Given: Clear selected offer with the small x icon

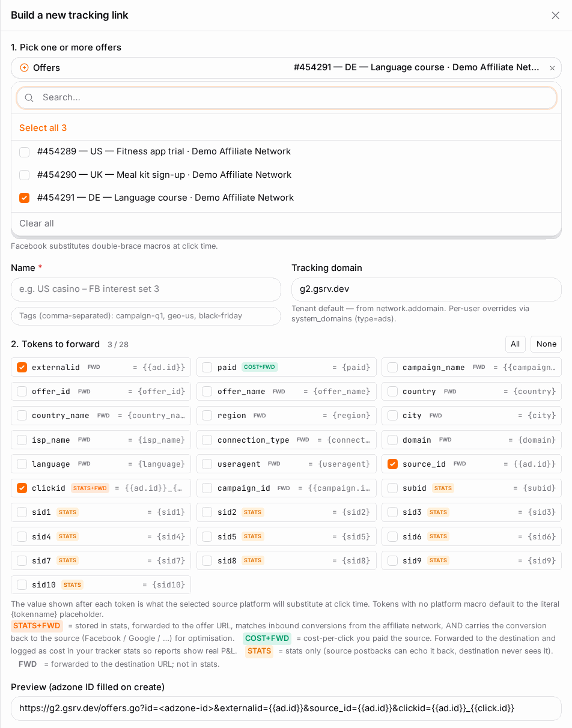Looking at the screenshot, I should point(552,68).
